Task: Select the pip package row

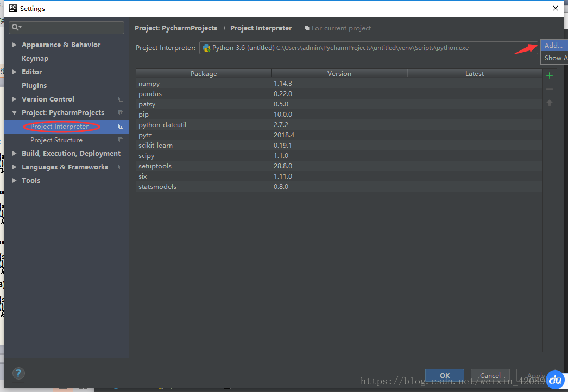Action: pos(339,115)
